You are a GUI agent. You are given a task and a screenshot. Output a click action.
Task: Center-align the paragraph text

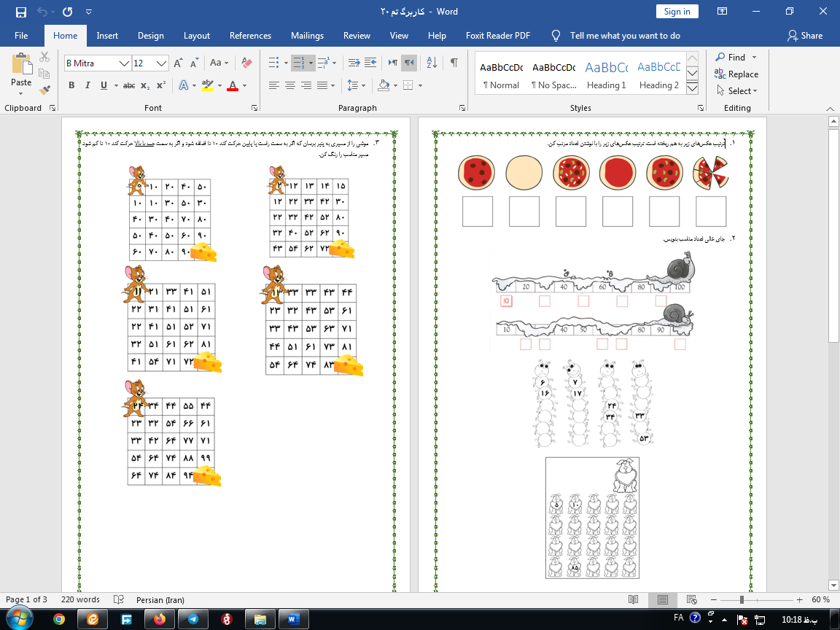pyautogui.click(x=290, y=85)
